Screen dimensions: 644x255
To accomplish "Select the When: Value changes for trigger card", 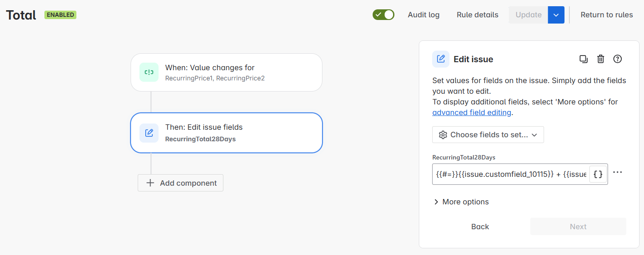I will click(227, 72).
